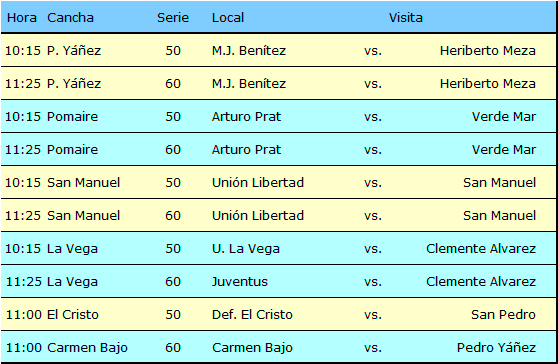
Task: Click the San Manuel visiting team at 11:25
Action: tap(500, 216)
